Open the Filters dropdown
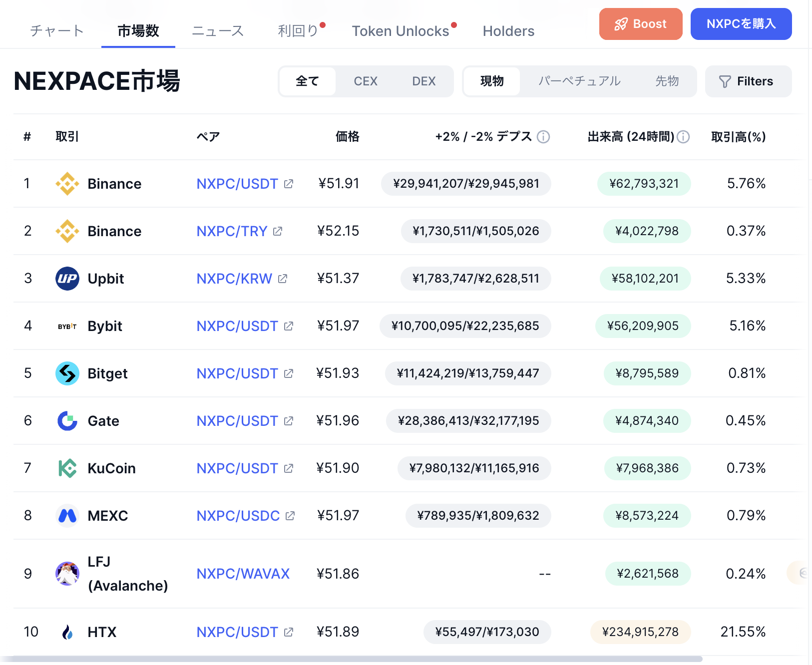The image size is (812, 665). point(748,81)
